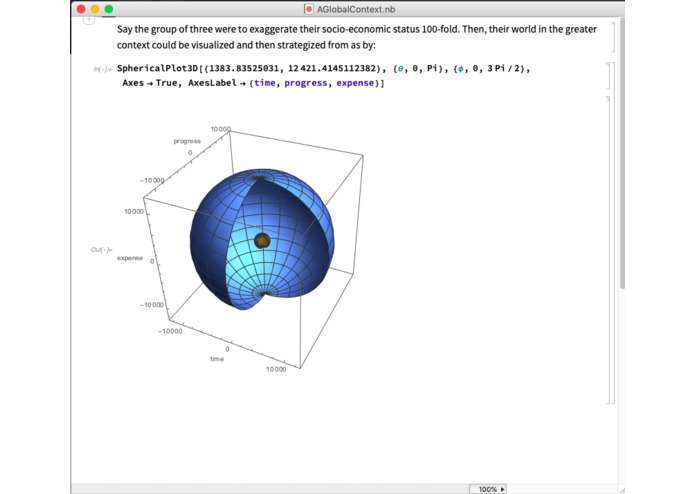Click the 'expense' axis label on plot

tap(130, 258)
